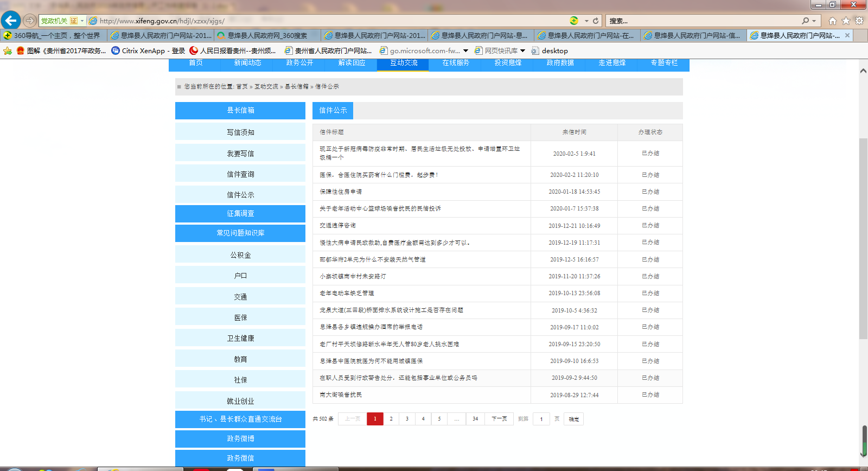This screenshot has width=868, height=471.
Task: Click the green 360 compatibility icon in address bar
Action: (574, 21)
